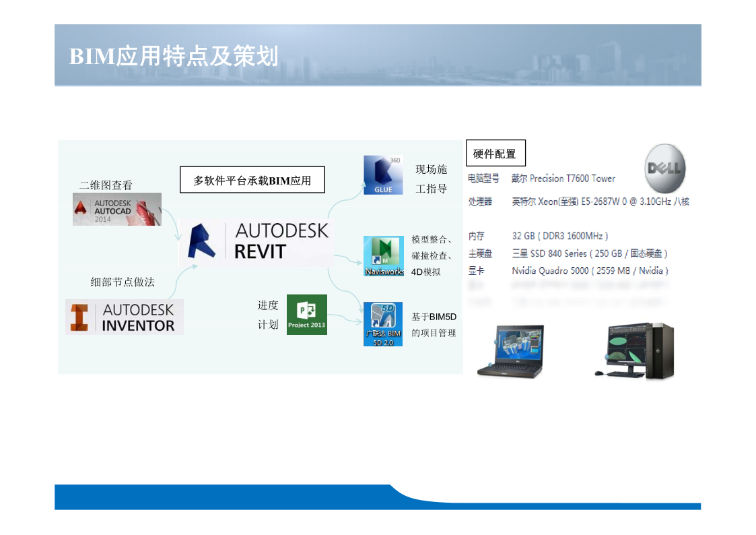756x535 pixels.
Task: Click the 主硬盘 row label
Action: point(480,253)
